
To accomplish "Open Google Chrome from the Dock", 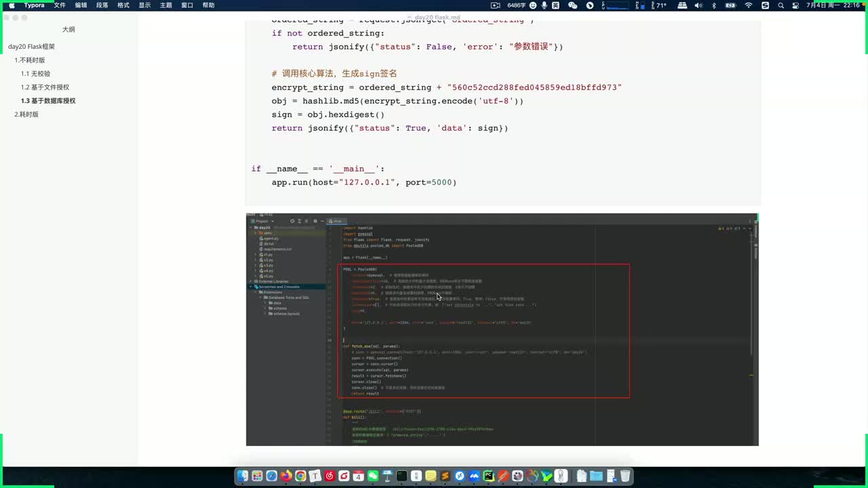I will click(x=300, y=476).
